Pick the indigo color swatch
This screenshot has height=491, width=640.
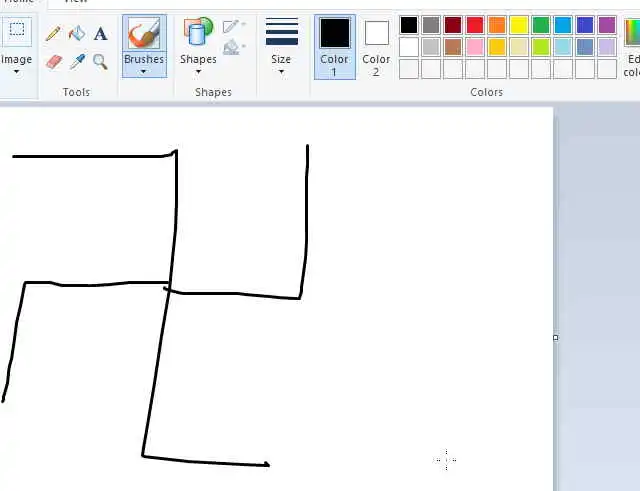(585, 25)
